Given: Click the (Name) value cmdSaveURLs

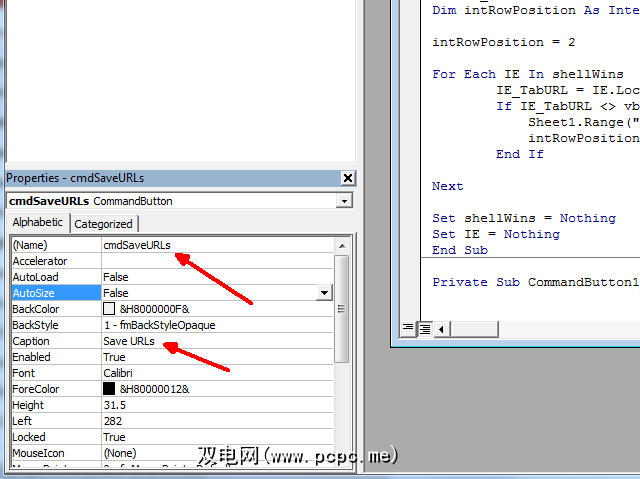Looking at the screenshot, I should tap(137, 245).
